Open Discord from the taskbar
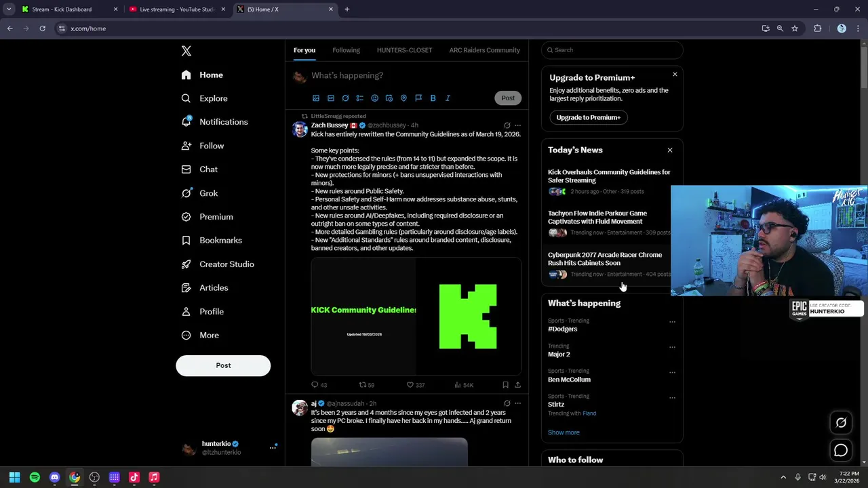The height and width of the screenshot is (488, 868). pyautogui.click(x=54, y=477)
